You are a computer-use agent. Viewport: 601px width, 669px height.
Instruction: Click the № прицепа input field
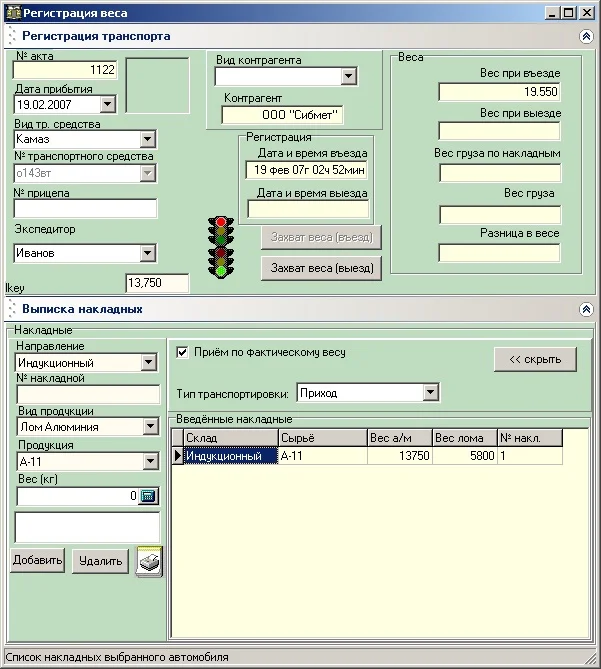click(85, 209)
